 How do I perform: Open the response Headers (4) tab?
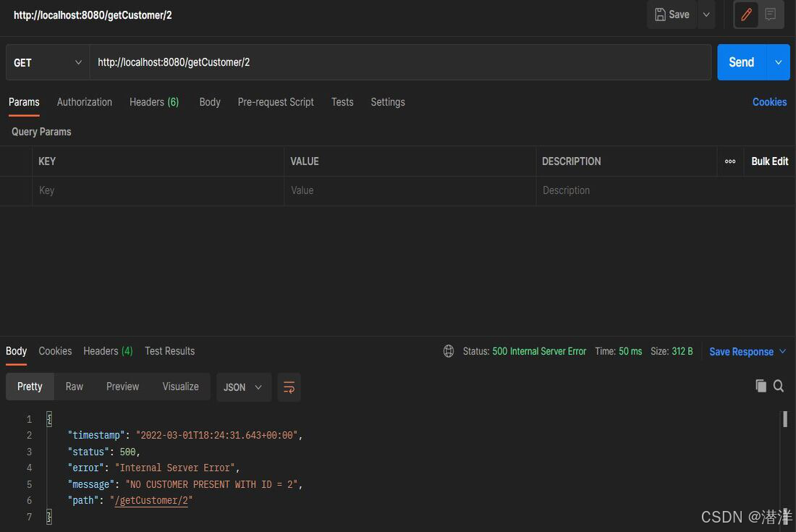[x=108, y=351]
